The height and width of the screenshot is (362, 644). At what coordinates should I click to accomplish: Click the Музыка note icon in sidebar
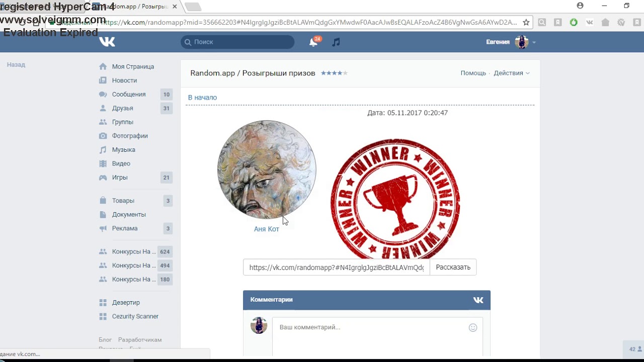[x=103, y=150]
